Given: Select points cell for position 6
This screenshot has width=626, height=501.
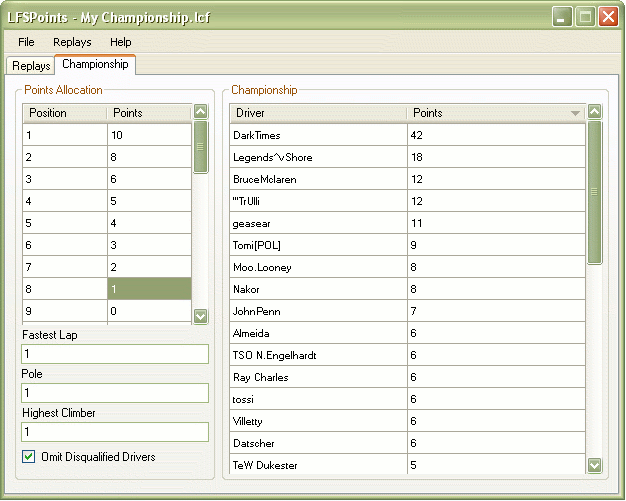Looking at the screenshot, I should pos(149,245).
